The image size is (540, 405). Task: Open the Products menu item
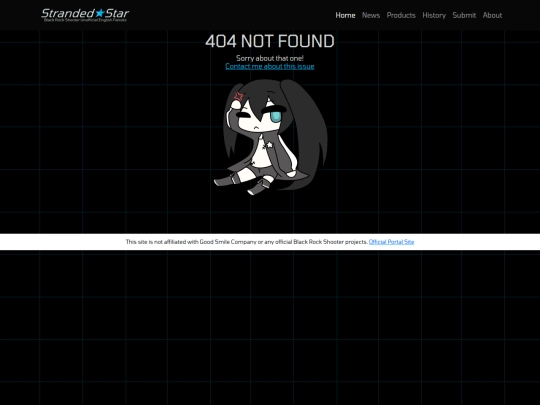point(401,15)
